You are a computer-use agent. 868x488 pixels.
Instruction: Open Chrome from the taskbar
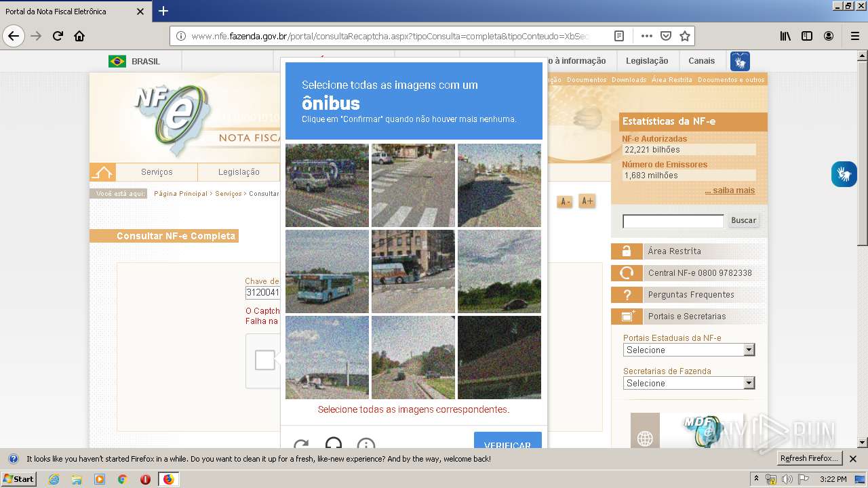(x=122, y=479)
